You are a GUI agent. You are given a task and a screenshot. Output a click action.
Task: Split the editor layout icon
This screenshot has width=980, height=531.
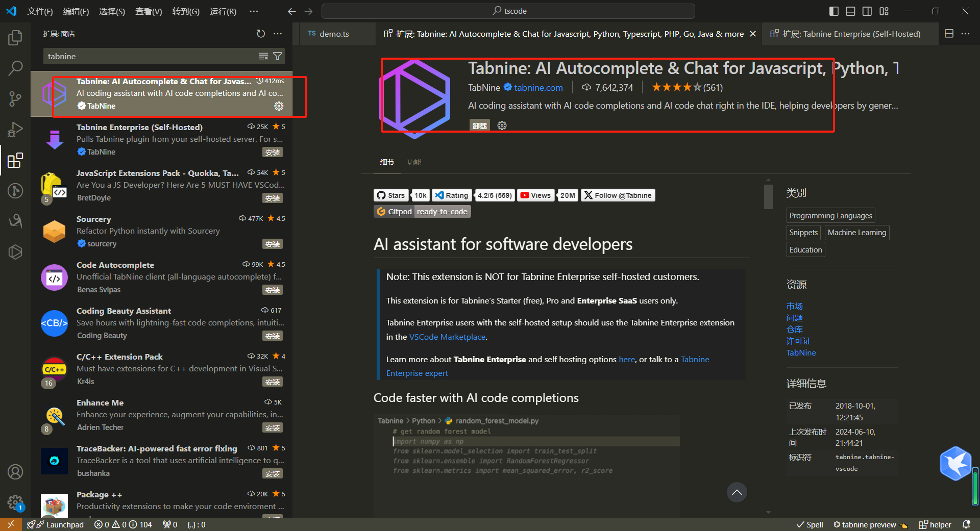tap(949, 34)
